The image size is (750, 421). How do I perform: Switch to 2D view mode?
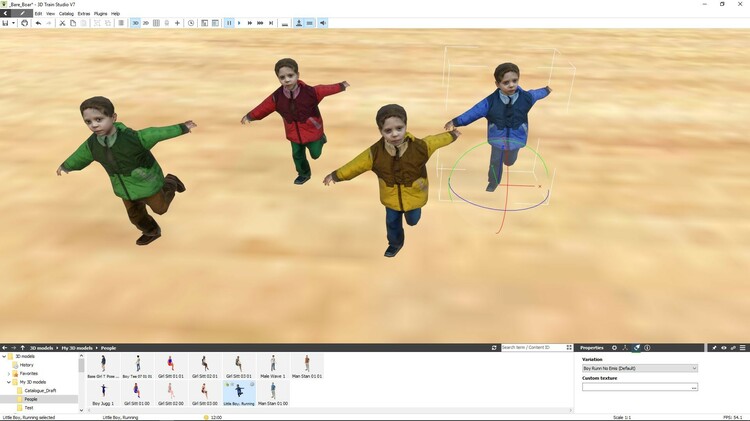tap(146, 23)
